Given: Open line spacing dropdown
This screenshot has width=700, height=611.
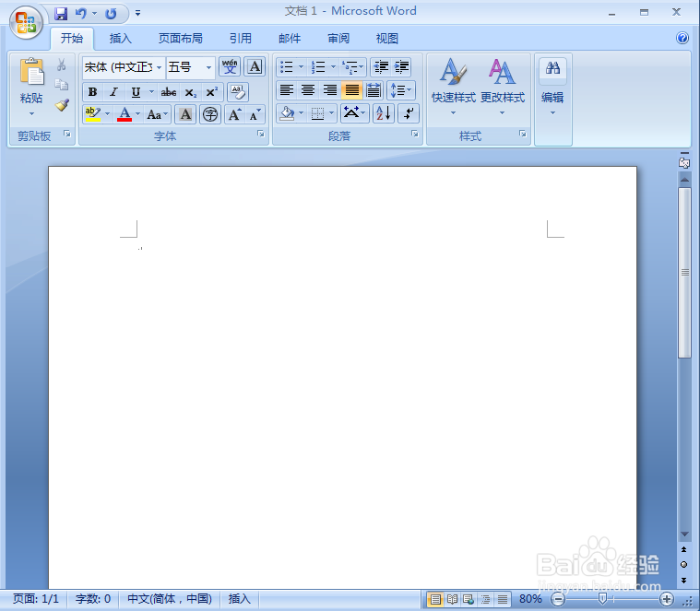Looking at the screenshot, I should 401,90.
